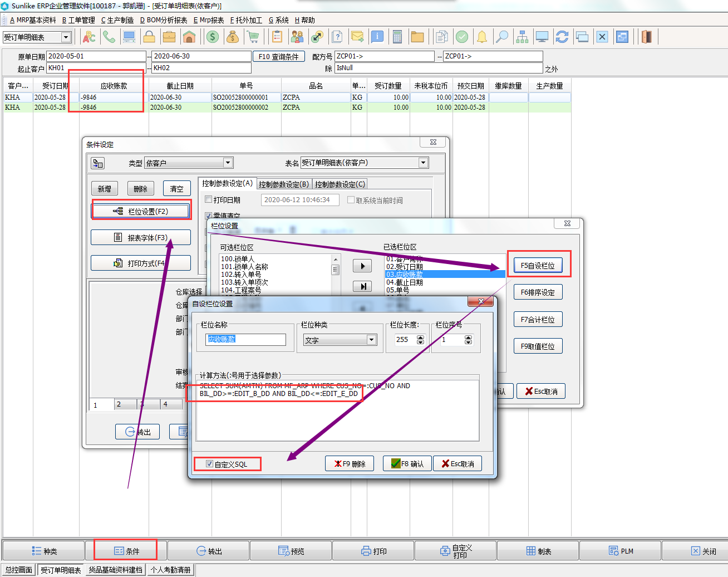Open the shopping cart toolbar icon
This screenshot has height=577, width=728.
pyautogui.click(x=253, y=37)
